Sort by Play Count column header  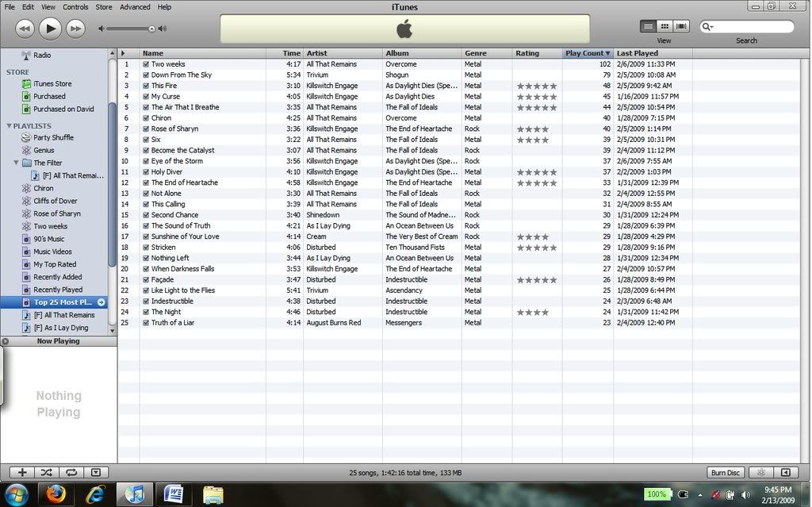(588, 53)
